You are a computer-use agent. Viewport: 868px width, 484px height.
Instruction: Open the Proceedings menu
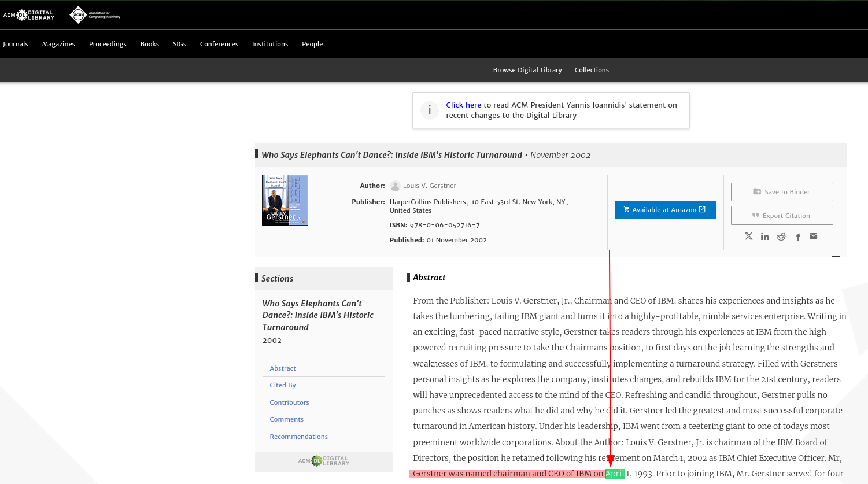[108, 44]
